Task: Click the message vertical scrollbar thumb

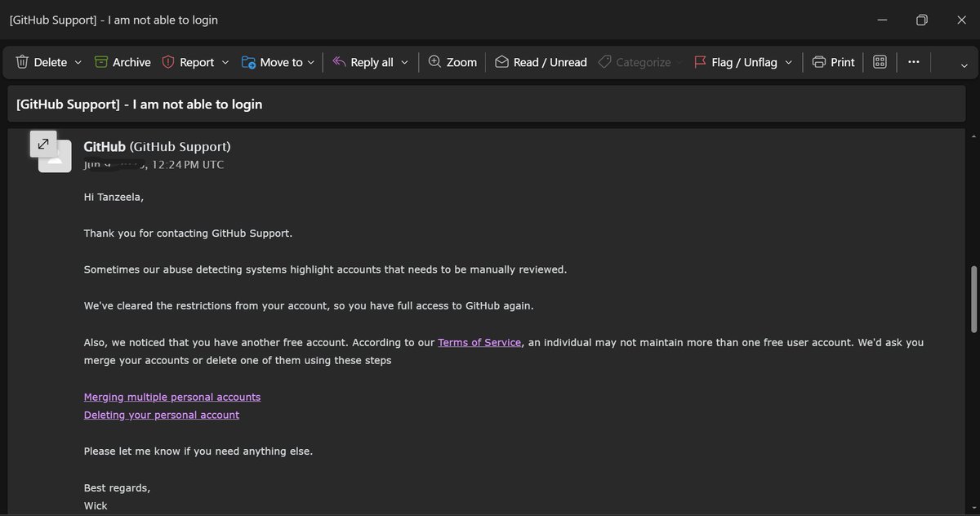Action: [x=973, y=299]
